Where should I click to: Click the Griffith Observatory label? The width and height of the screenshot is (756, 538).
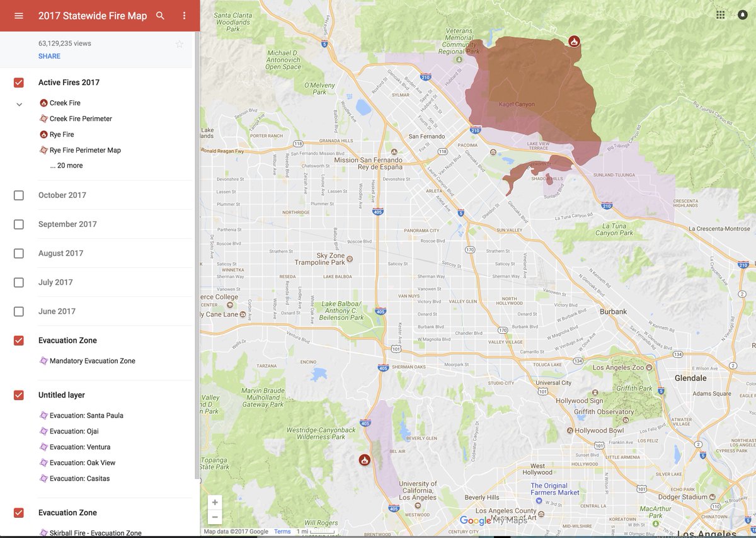(x=604, y=412)
